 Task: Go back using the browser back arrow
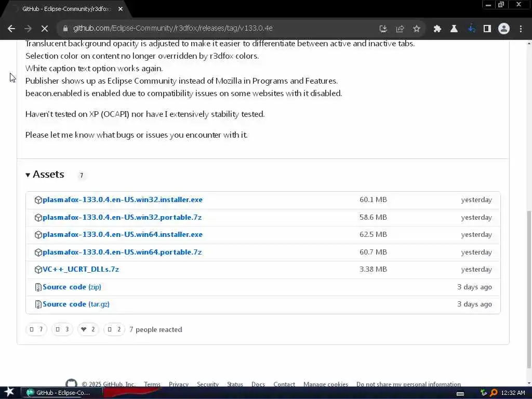pos(11,29)
